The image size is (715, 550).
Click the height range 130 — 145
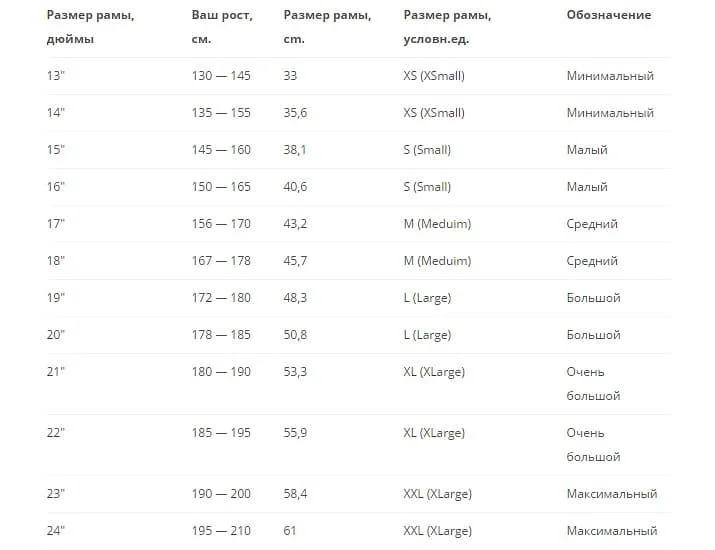(x=221, y=76)
